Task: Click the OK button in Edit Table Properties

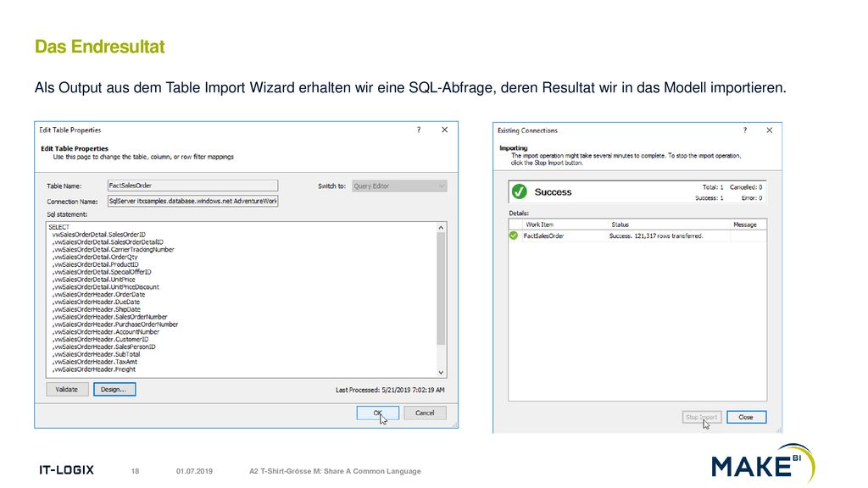Action: tap(377, 413)
